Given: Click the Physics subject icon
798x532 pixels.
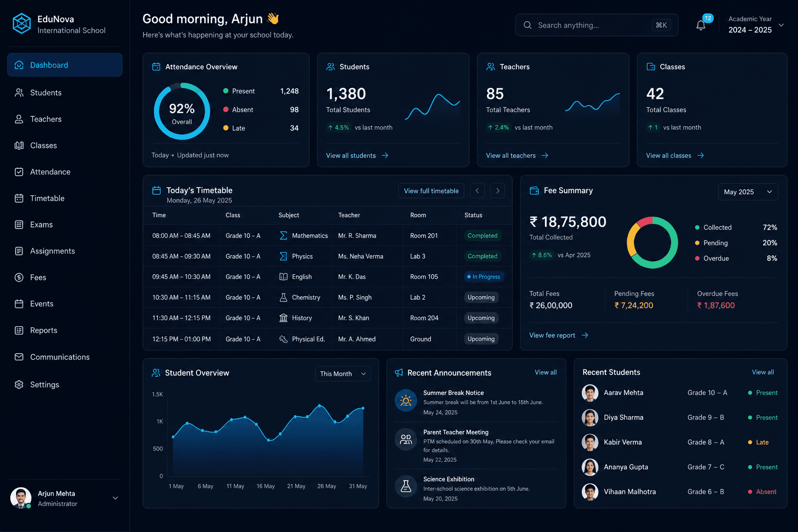Looking at the screenshot, I should click(283, 256).
